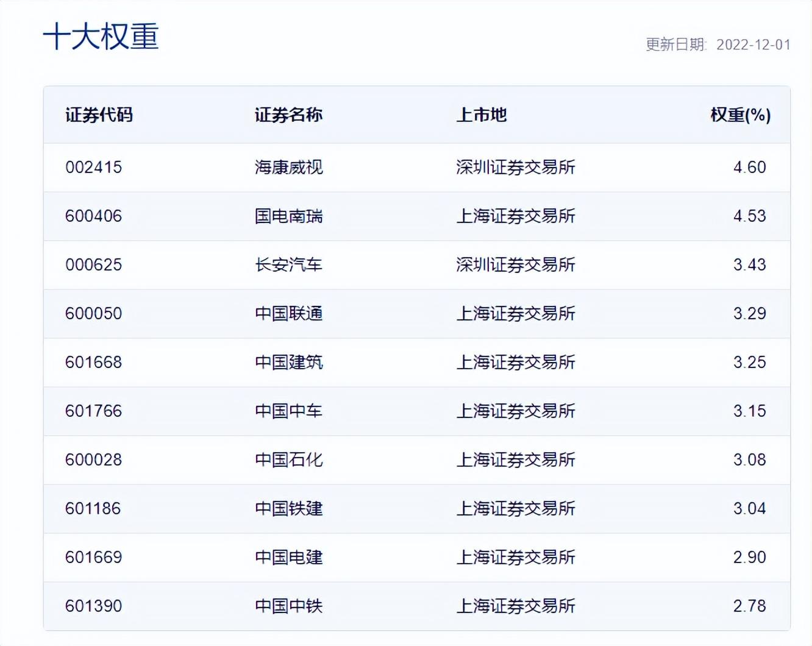Select stock code 002415

coord(94,167)
